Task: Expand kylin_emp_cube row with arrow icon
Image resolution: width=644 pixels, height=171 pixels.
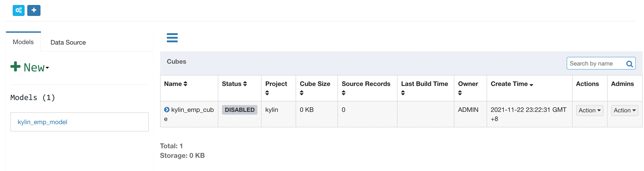Action: (x=166, y=110)
